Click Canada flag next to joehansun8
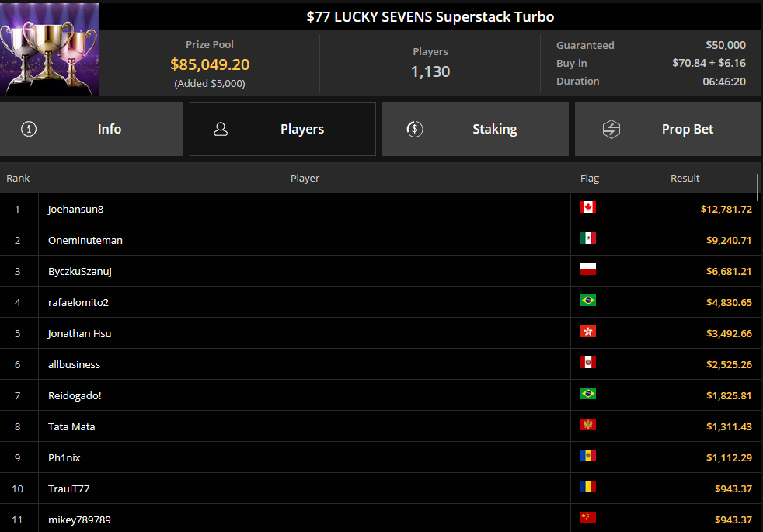Screen dimensions: 763x532 pyautogui.click(x=588, y=207)
